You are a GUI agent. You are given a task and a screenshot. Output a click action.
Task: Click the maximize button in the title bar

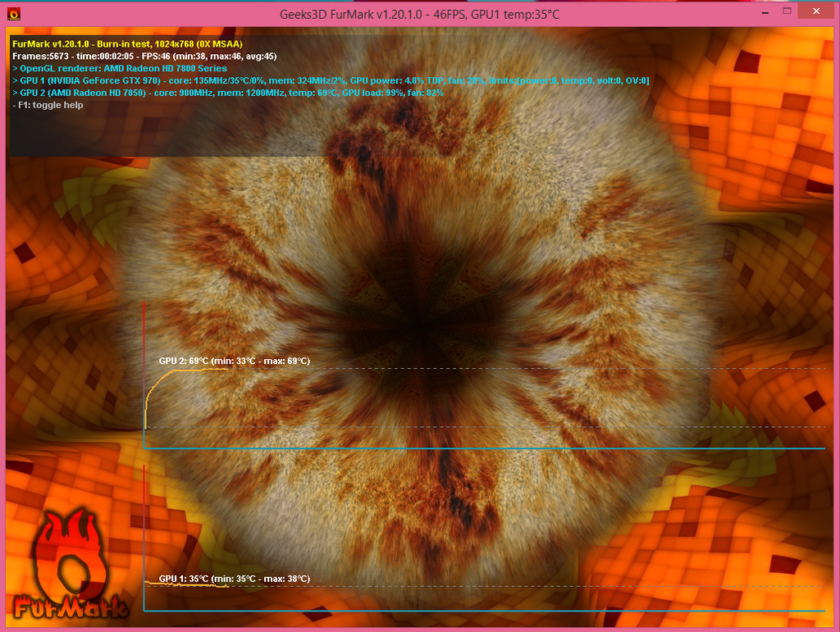(789, 11)
